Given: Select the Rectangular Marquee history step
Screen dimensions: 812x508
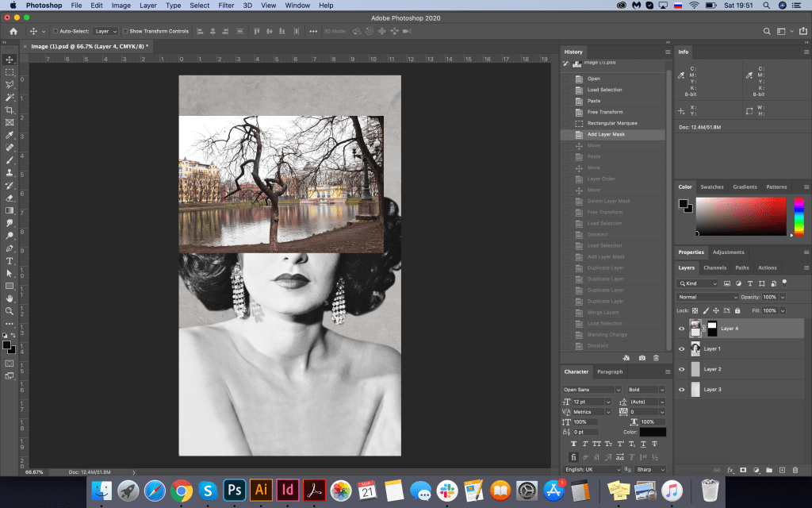Looking at the screenshot, I should coord(611,123).
